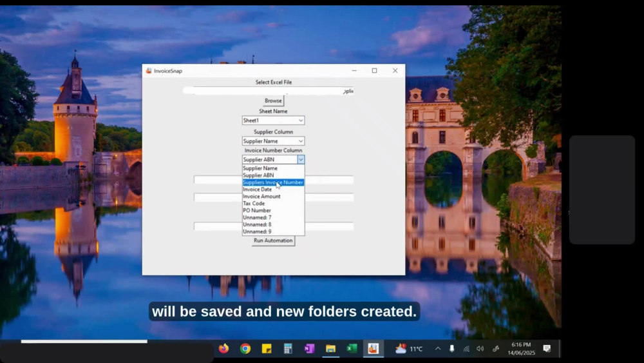Minimize the InvoiceSnap window
The height and width of the screenshot is (363, 644).
pyautogui.click(x=354, y=71)
